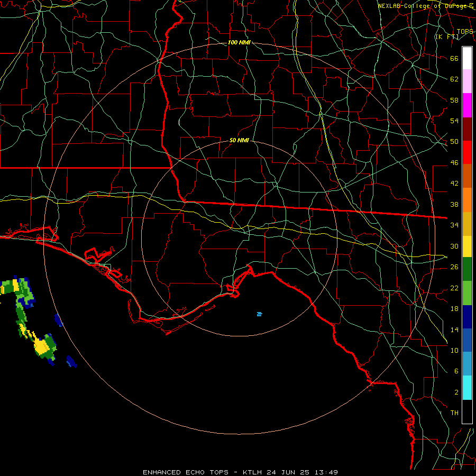The width and height of the screenshot is (476, 476).
Task: Click the "100 NMI" range ring label
Action: point(239,42)
